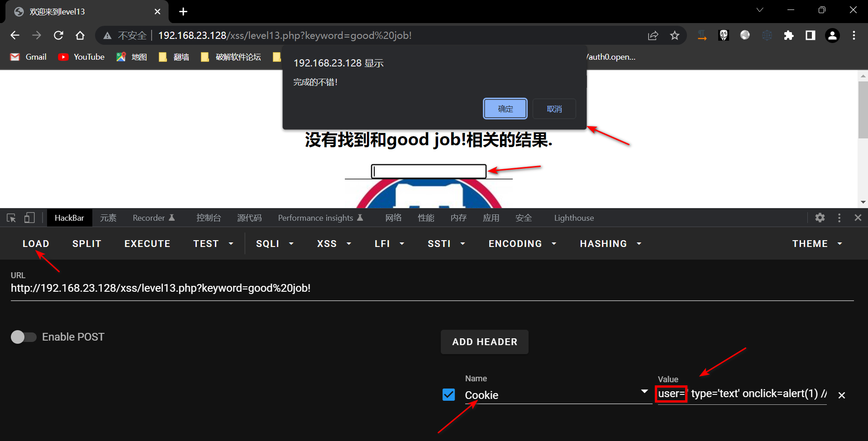Click the DevTools inspect element icon
868x441 pixels.
[x=11, y=218]
